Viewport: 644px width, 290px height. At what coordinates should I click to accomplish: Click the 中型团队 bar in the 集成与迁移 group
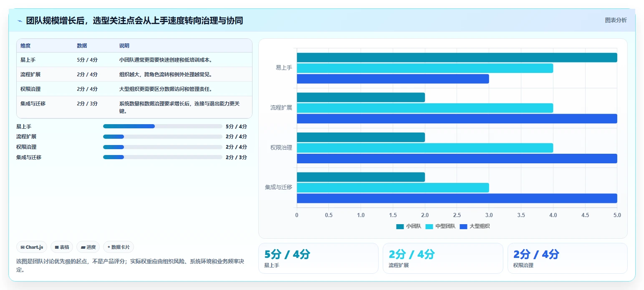point(393,187)
